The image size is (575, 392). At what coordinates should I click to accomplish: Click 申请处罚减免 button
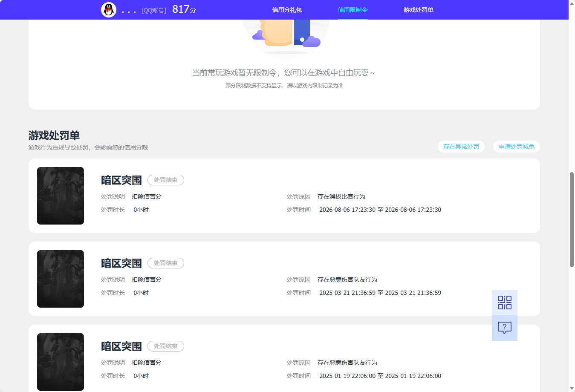coord(517,147)
